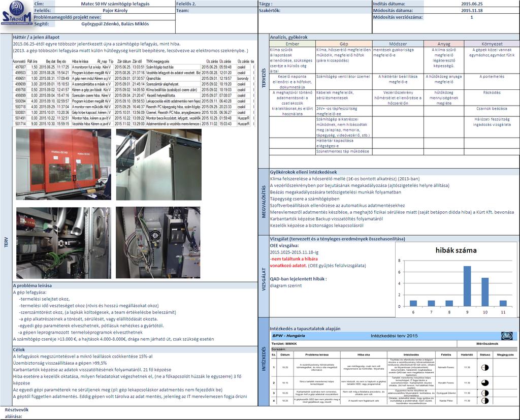This screenshot has height=420, width=520.
Task: Click the status Harvey ball in action row 1
Action: (x=484, y=367)
